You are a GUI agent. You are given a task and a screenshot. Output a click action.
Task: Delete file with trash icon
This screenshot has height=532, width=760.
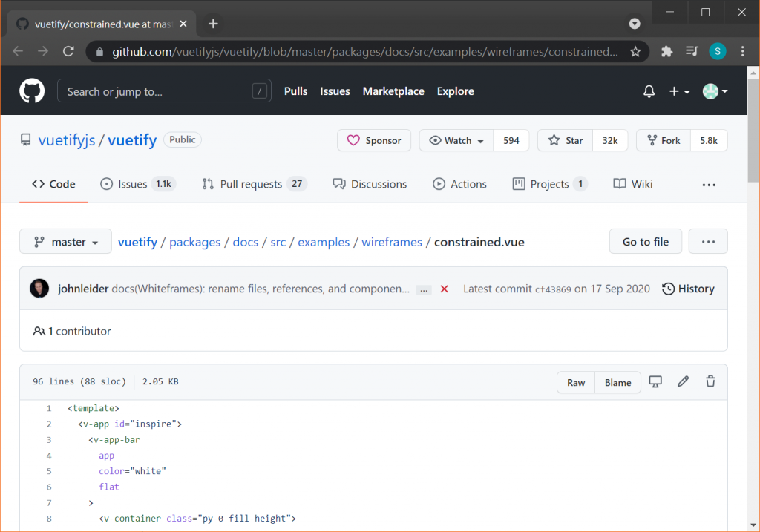pyautogui.click(x=710, y=381)
